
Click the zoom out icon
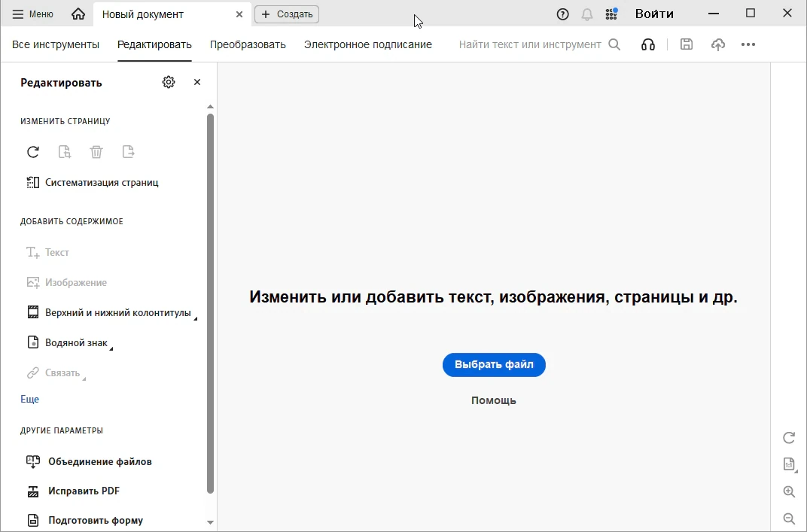[789, 518]
